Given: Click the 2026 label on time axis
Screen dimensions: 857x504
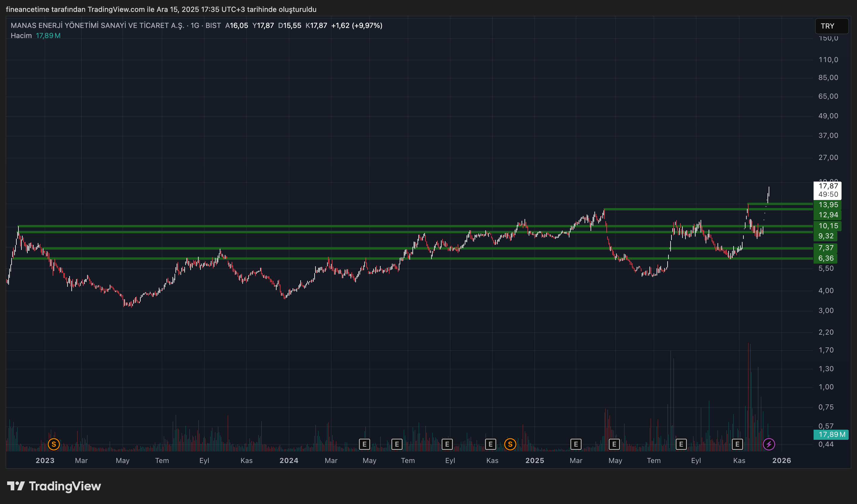Looking at the screenshot, I should click(781, 461).
